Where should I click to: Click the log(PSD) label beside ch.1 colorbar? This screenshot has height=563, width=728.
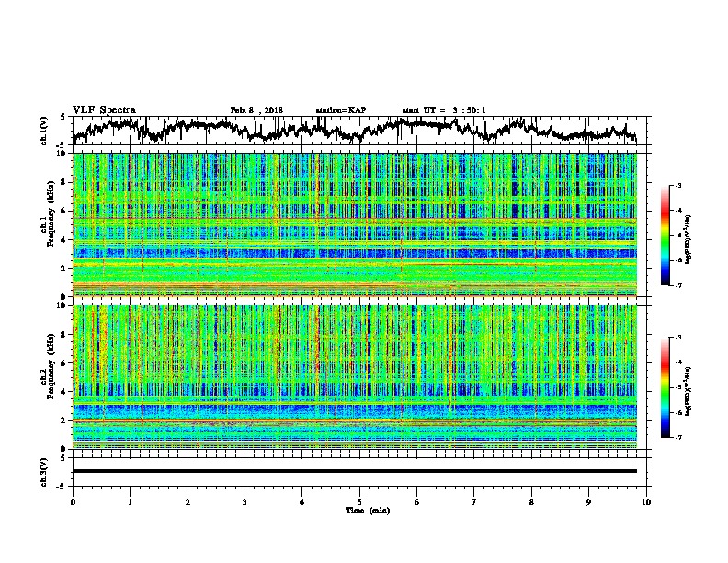pos(688,239)
